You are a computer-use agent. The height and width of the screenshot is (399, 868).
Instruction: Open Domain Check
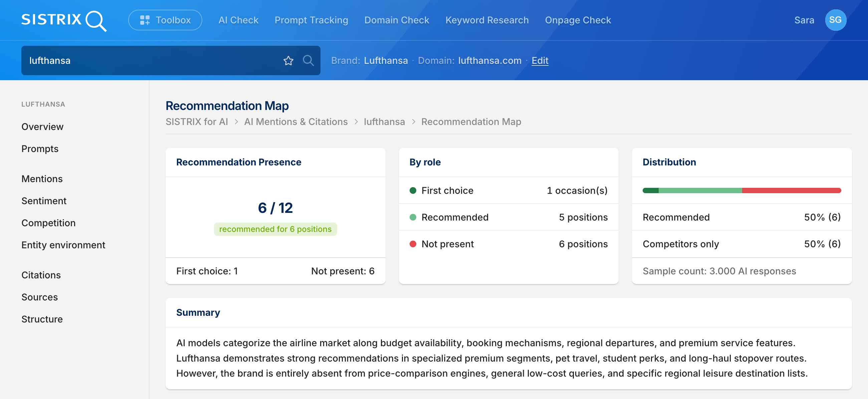pyautogui.click(x=397, y=20)
